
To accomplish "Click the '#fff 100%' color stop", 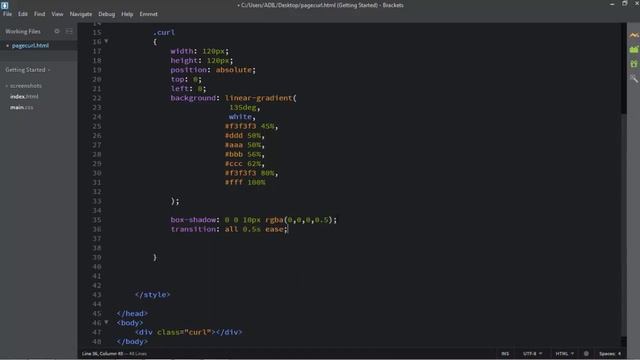I will pos(245,182).
